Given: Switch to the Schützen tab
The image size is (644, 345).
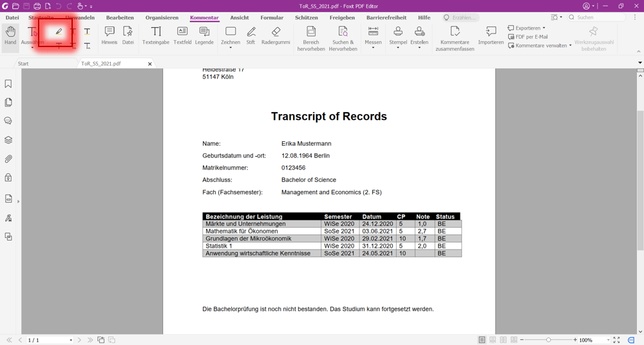Looking at the screenshot, I should pyautogui.click(x=307, y=17).
